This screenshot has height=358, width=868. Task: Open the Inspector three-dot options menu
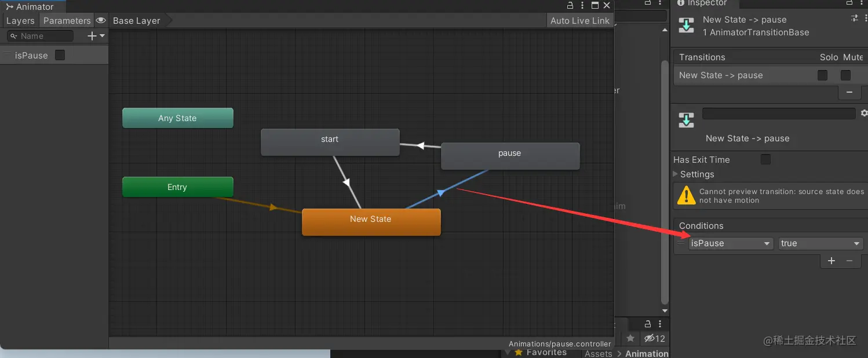pyautogui.click(x=863, y=3)
